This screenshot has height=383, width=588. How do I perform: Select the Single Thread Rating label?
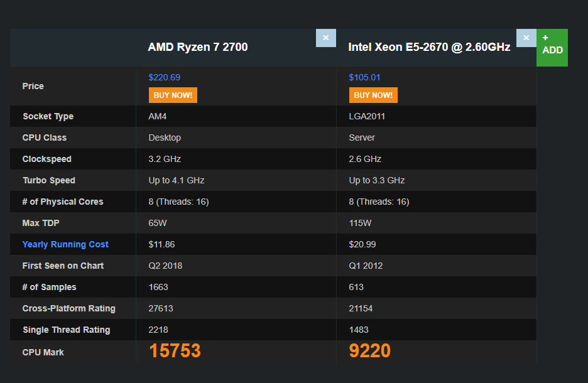67,330
